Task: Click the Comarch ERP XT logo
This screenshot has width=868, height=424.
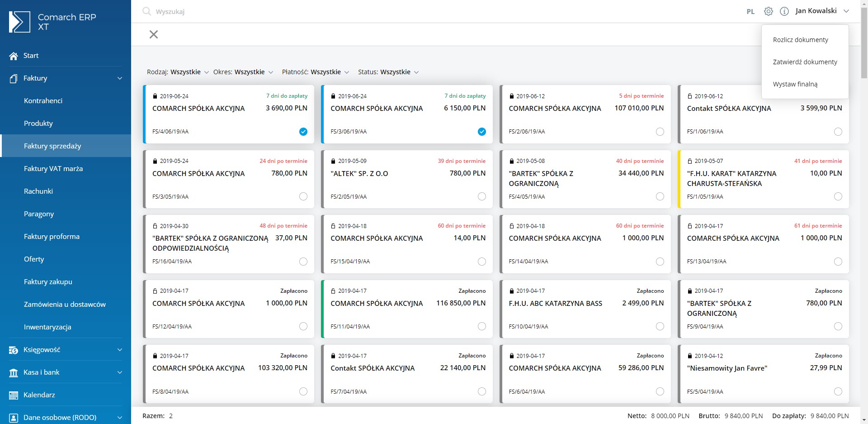Action: tap(52, 22)
